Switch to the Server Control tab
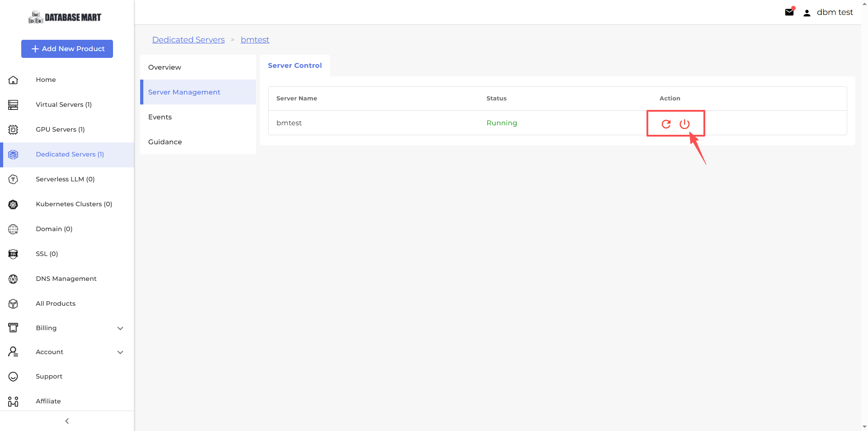Viewport: 868px width, 431px height. (x=295, y=66)
